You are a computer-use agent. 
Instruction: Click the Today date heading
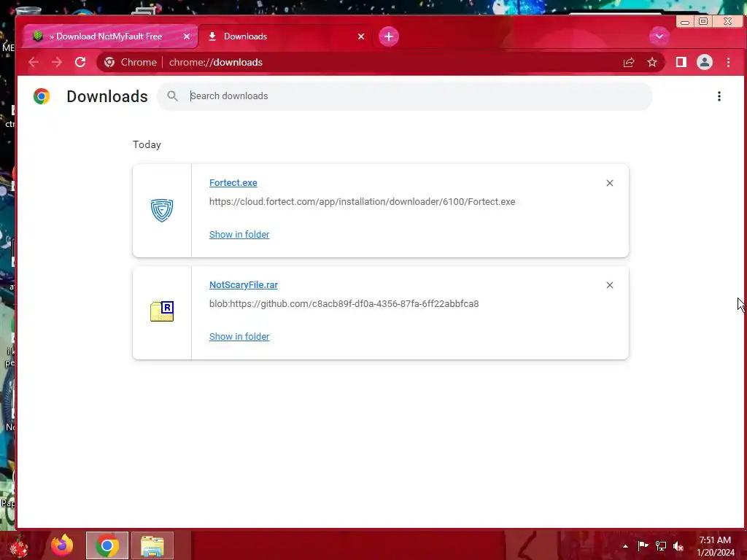[x=147, y=145]
